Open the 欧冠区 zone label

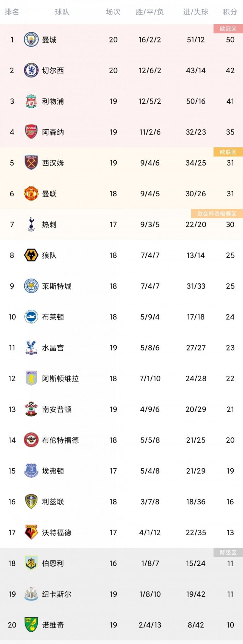[228, 29]
